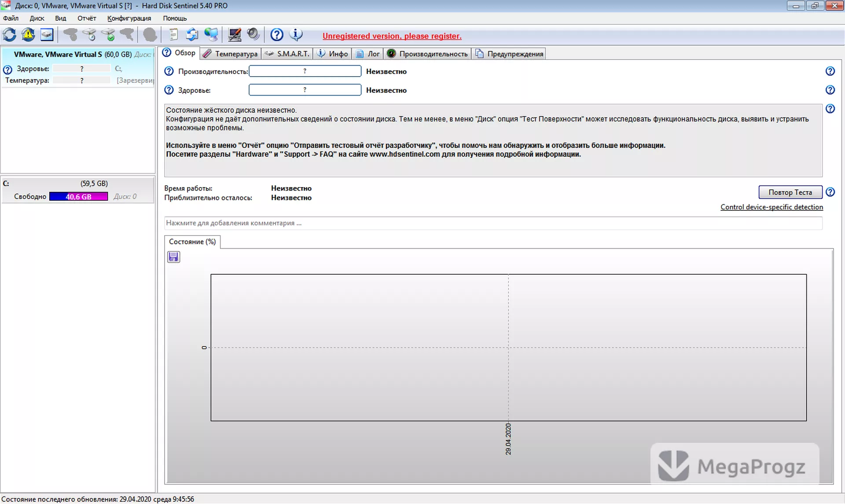Switch to the Обзор tab
The height and width of the screenshot is (504, 845).
[x=179, y=53]
